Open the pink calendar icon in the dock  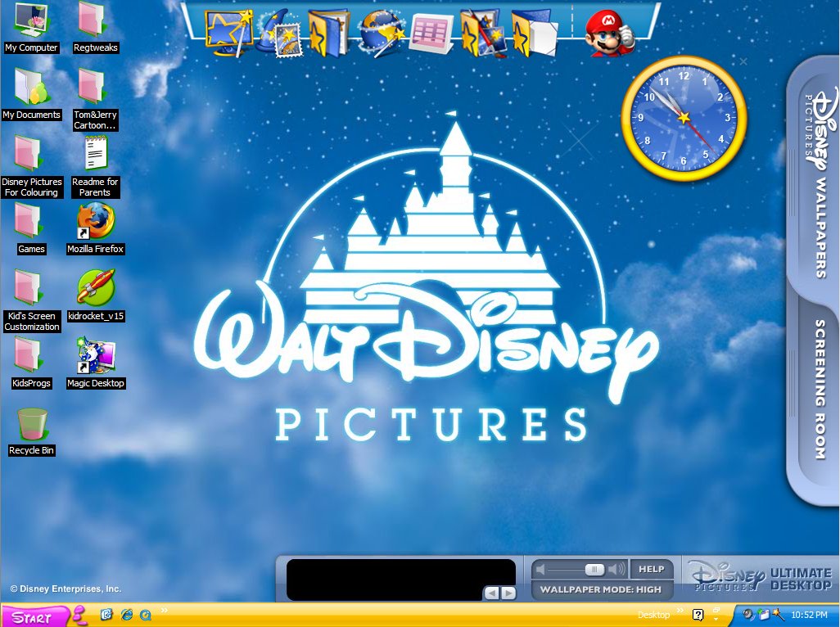(431, 34)
